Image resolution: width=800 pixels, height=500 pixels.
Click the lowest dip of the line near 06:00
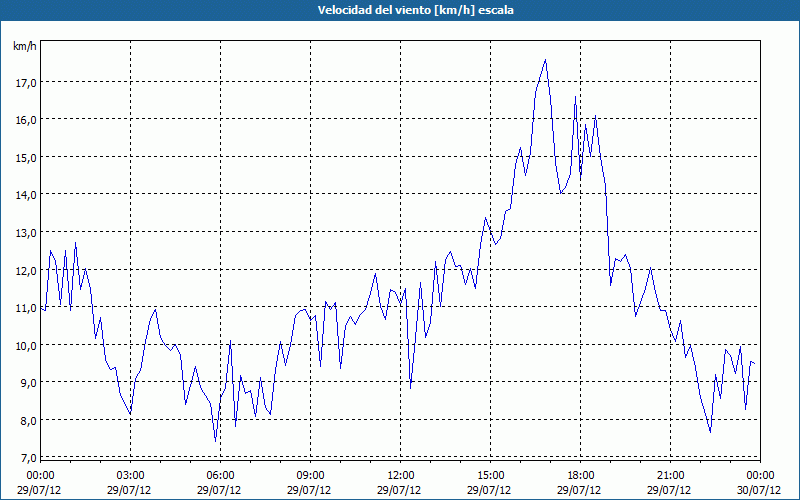[x=215, y=441]
